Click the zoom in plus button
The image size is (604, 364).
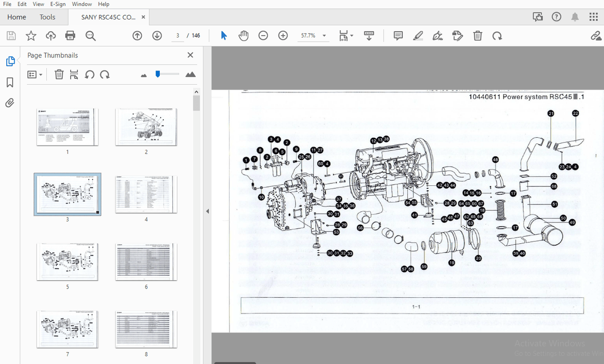tap(283, 36)
